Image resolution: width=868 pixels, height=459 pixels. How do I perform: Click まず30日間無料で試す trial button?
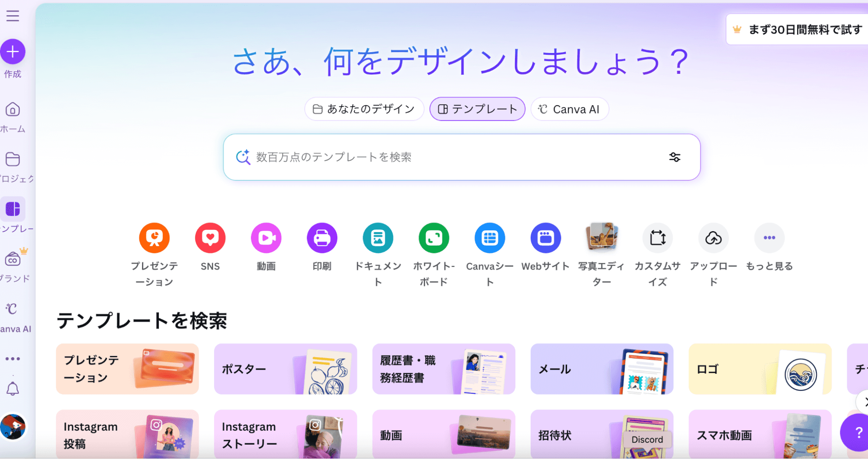point(798,30)
